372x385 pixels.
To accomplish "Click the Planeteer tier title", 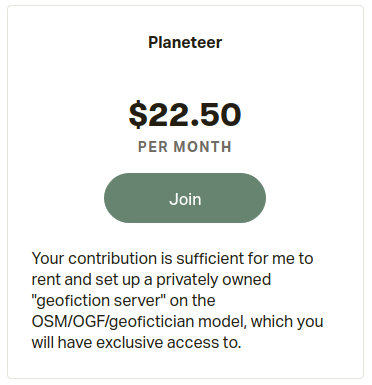I will pos(185,42).
